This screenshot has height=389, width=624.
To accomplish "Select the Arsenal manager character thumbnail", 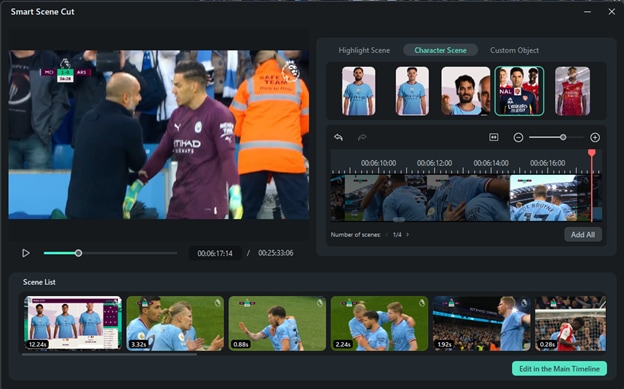I will (x=519, y=91).
